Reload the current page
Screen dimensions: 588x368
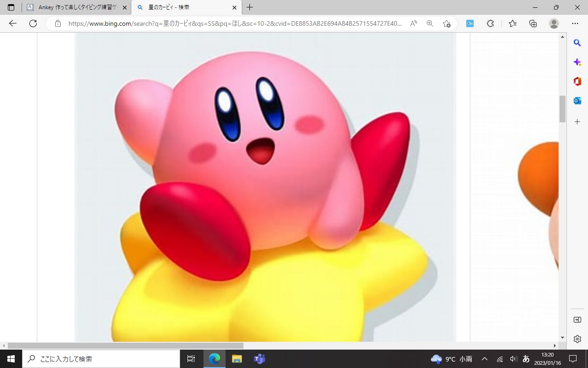(33, 23)
